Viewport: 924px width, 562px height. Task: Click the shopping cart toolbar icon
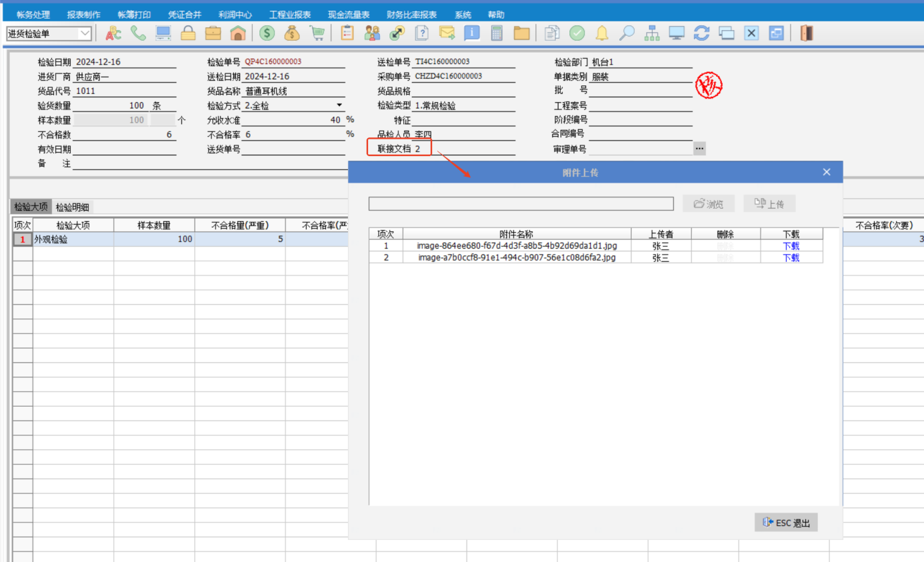tap(317, 33)
